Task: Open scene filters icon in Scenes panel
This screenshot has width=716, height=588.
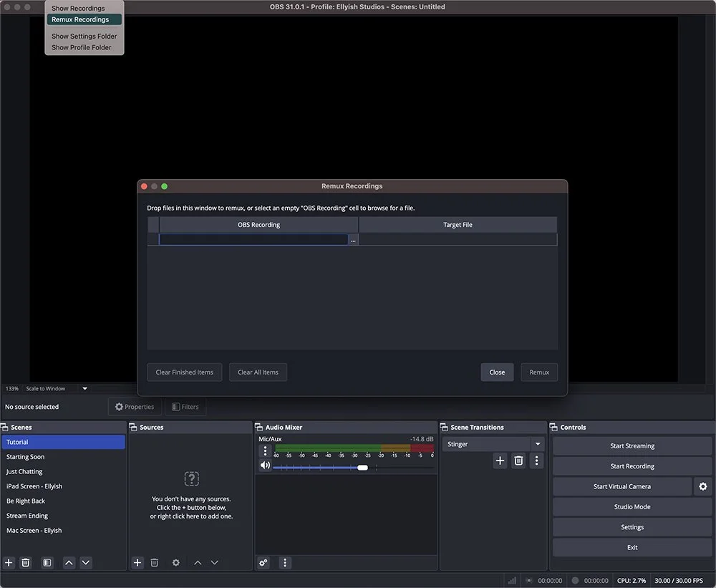Action: tap(47, 562)
